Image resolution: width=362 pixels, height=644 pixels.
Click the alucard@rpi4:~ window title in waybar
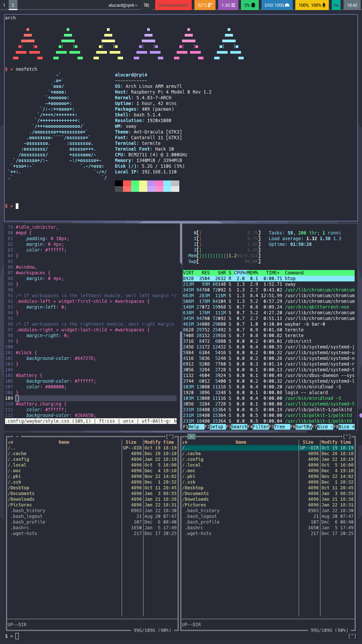(x=123, y=5)
